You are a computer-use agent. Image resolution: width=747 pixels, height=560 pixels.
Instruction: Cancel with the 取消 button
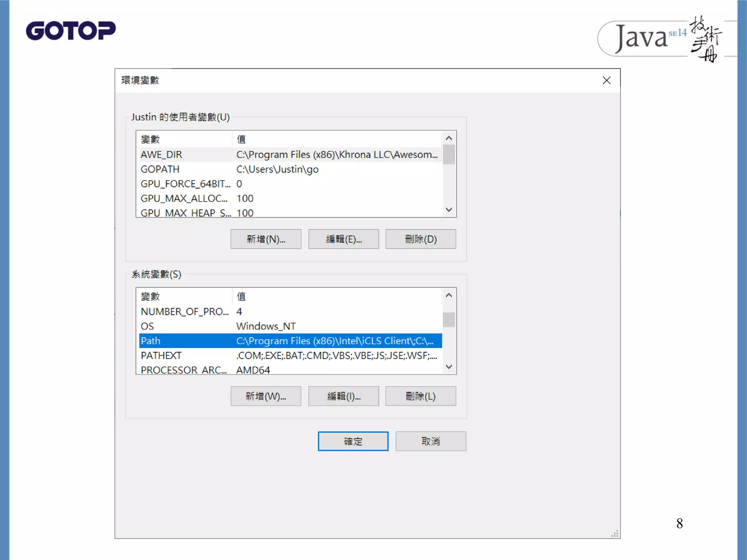click(x=430, y=442)
